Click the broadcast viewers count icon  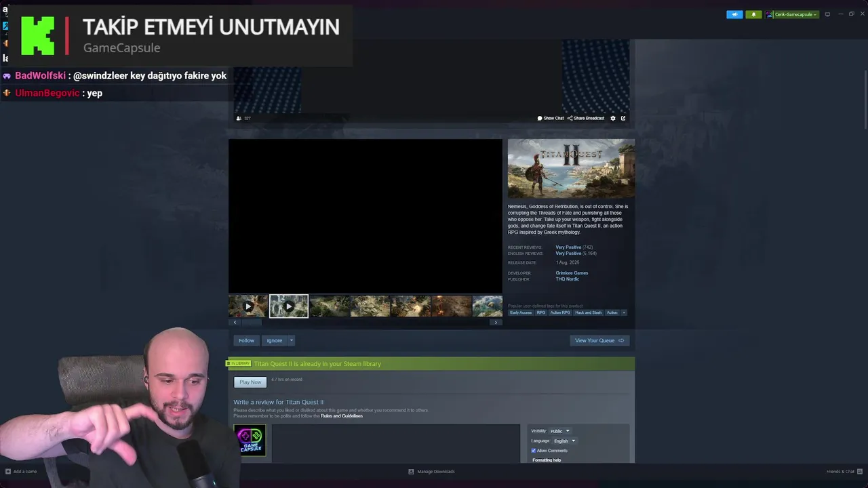(x=239, y=118)
